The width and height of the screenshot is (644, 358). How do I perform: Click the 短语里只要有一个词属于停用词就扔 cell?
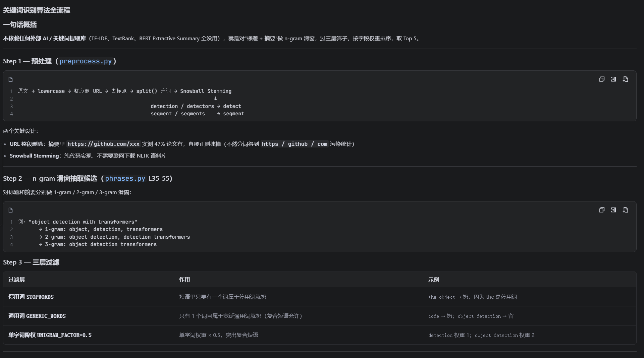tap(299, 297)
